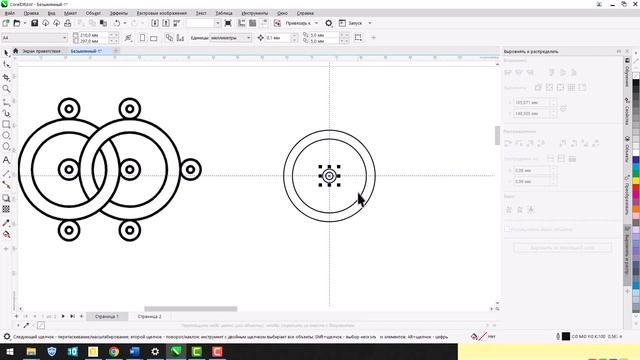Open Options gear in standard toolbar
640x360 pixels.
point(329,23)
